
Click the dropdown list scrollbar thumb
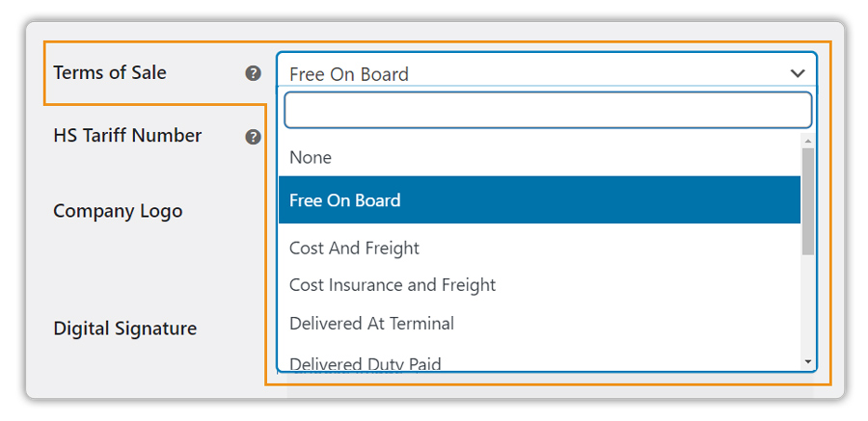point(807,201)
